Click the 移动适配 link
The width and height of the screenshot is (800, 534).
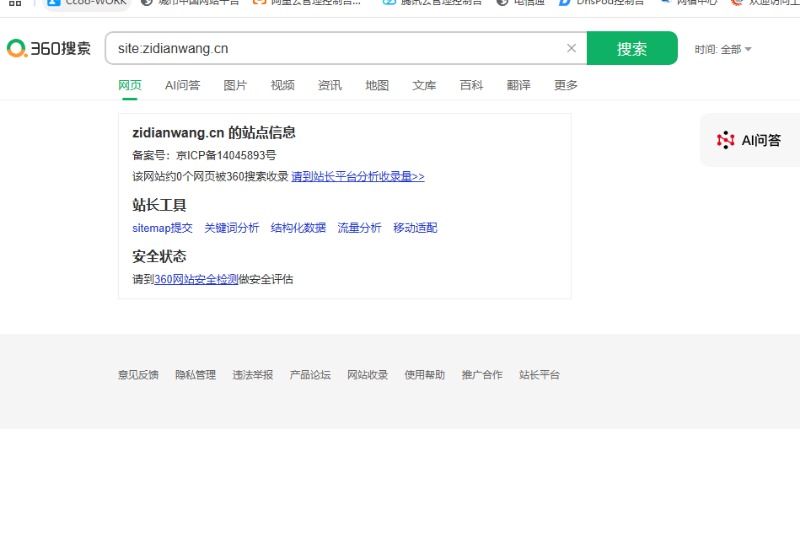tap(415, 228)
